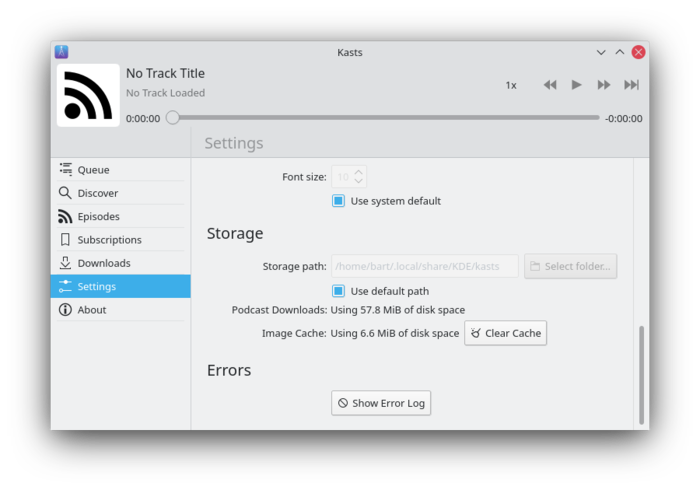Start playback with the play button
Screen dimensions: 700x490
point(576,85)
